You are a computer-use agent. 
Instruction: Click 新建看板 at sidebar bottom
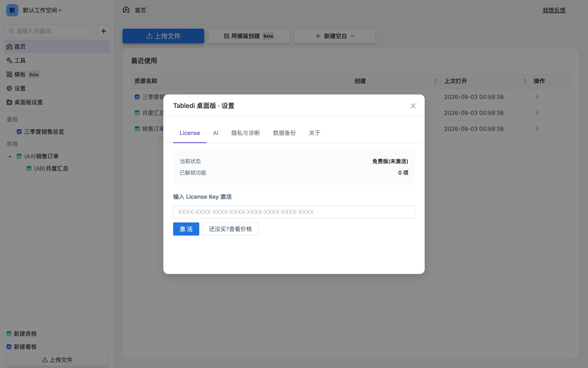[x=22, y=347]
